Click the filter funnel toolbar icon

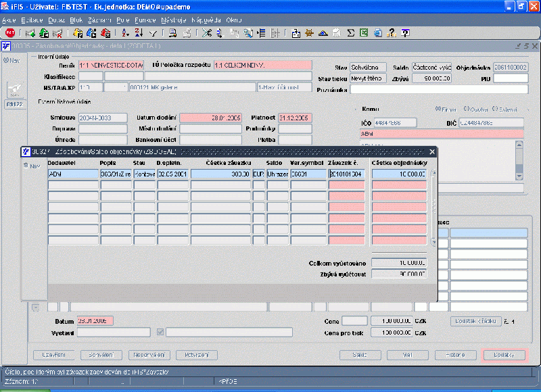(154, 32)
